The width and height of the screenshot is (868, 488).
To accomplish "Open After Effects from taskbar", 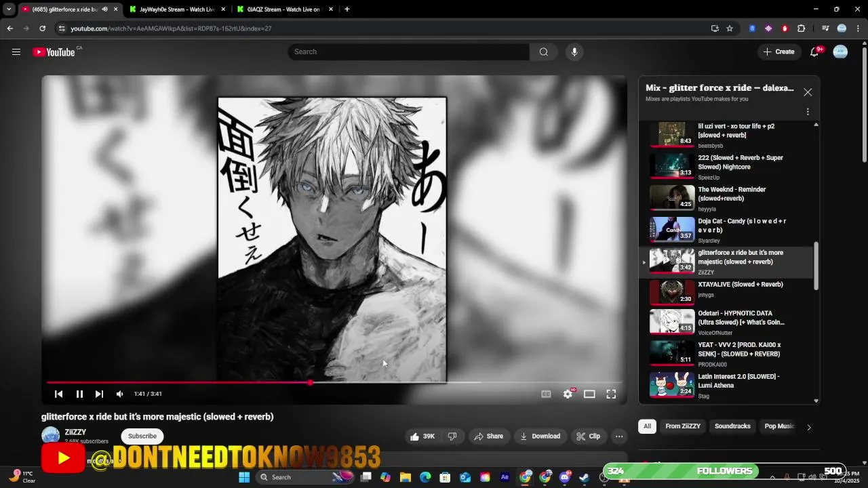I will [505, 477].
